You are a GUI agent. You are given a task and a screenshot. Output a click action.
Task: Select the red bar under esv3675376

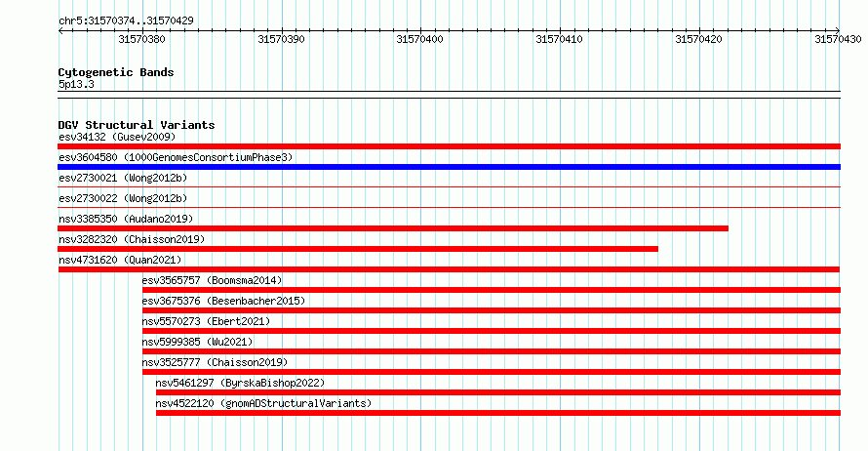click(x=492, y=310)
